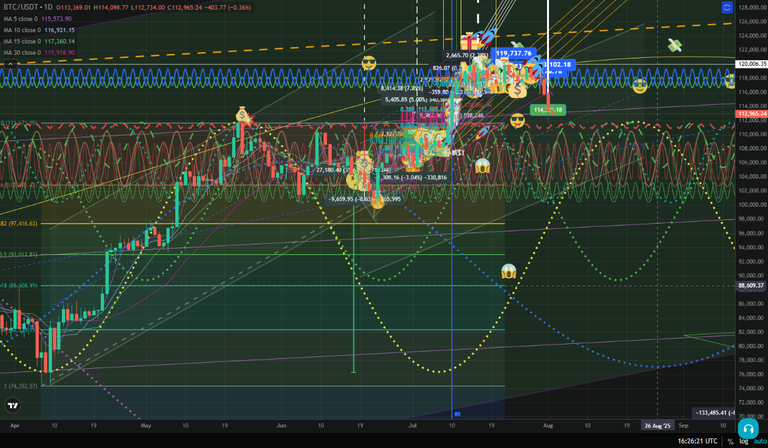Click the 88,609.37 crosshair price label
This screenshot has width=768, height=448.
pos(751,285)
